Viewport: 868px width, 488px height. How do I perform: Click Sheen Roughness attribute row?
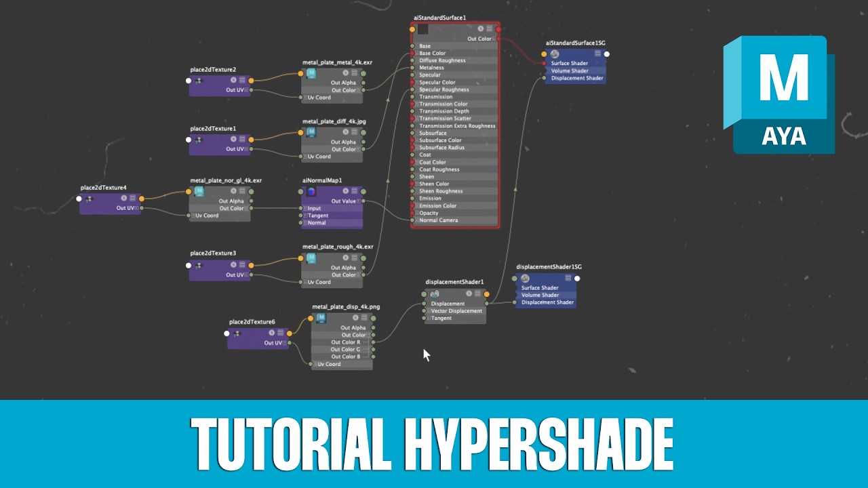coord(455,191)
